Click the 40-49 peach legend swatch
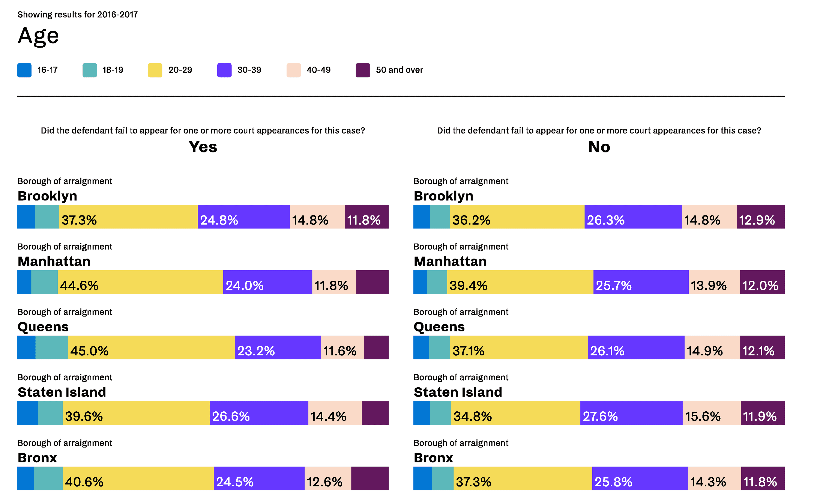This screenshot has height=504, width=823. pyautogui.click(x=293, y=70)
